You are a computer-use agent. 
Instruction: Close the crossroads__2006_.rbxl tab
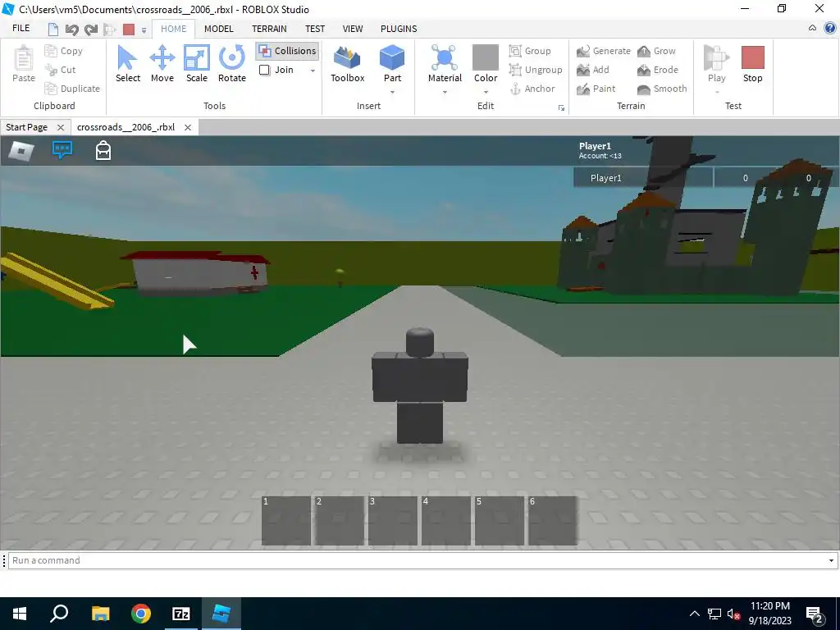click(x=188, y=127)
